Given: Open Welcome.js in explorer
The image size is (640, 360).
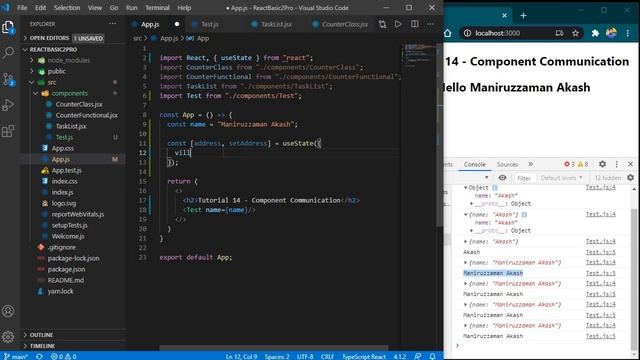Looking at the screenshot, I should [68, 236].
